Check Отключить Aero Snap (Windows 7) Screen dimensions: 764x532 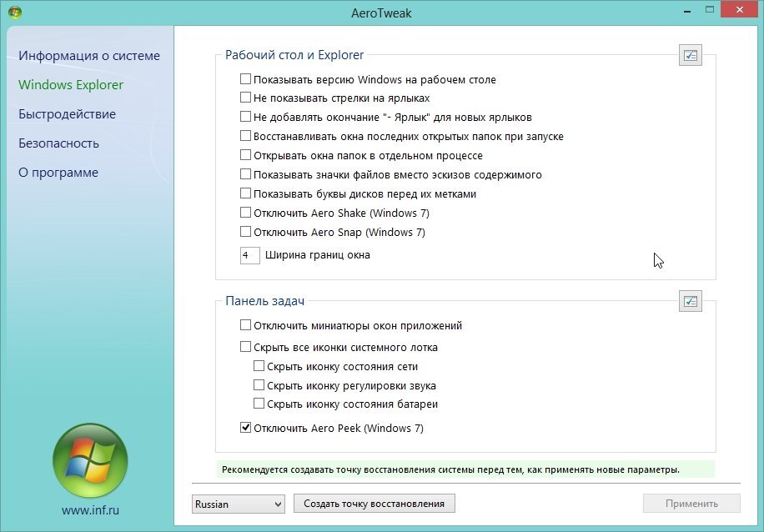click(245, 232)
